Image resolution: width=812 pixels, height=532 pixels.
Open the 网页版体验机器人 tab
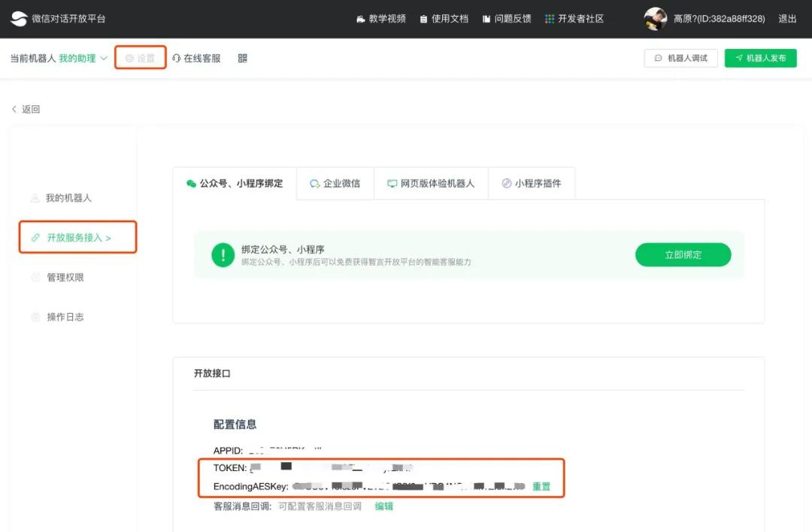(x=431, y=183)
